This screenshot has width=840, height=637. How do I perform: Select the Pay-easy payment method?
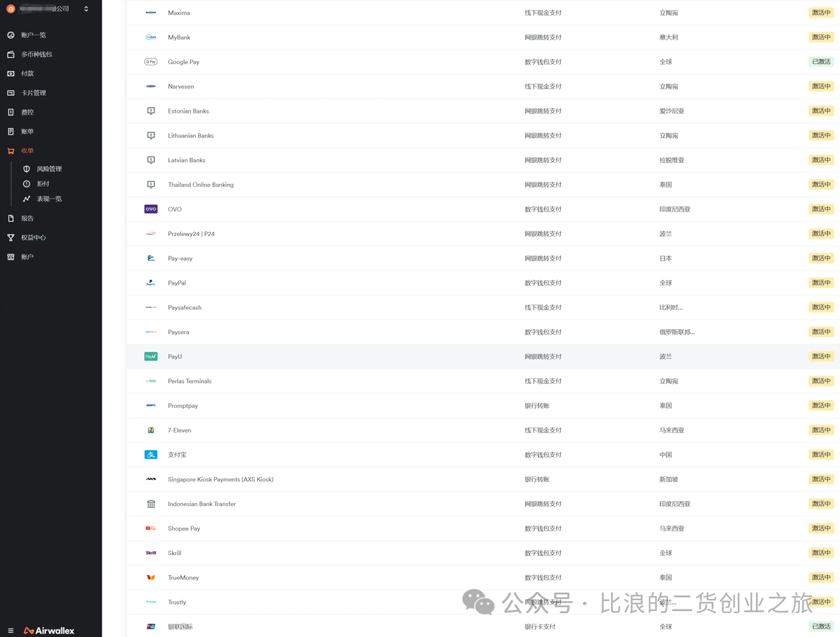483,258
